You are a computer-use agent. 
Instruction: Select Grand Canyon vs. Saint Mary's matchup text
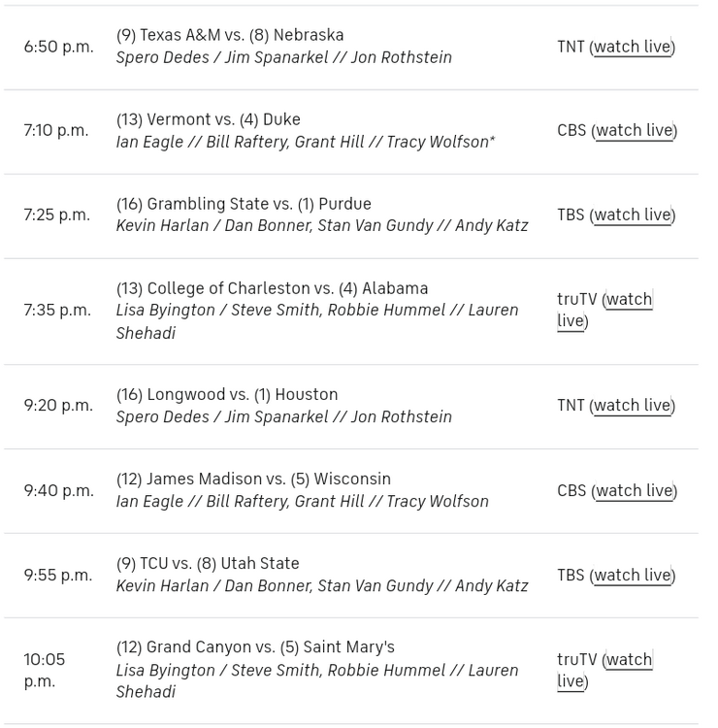255,647
